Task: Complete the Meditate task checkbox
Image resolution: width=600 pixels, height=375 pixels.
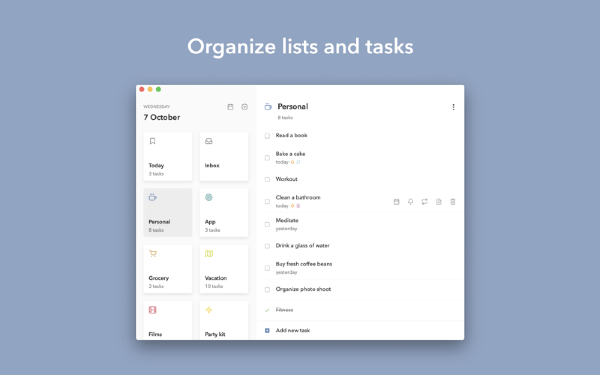Action: (267, 224)
